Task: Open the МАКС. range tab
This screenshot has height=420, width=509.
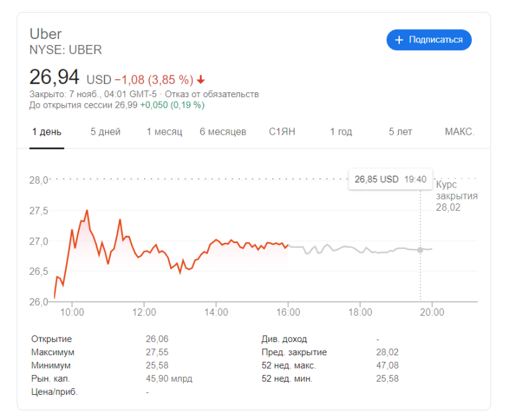Action: [459, 132]
